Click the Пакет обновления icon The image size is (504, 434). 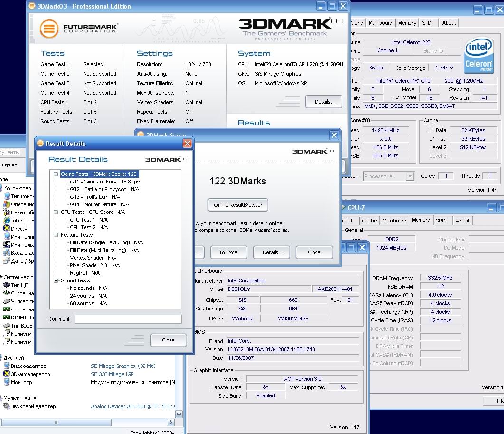[7, 212]
